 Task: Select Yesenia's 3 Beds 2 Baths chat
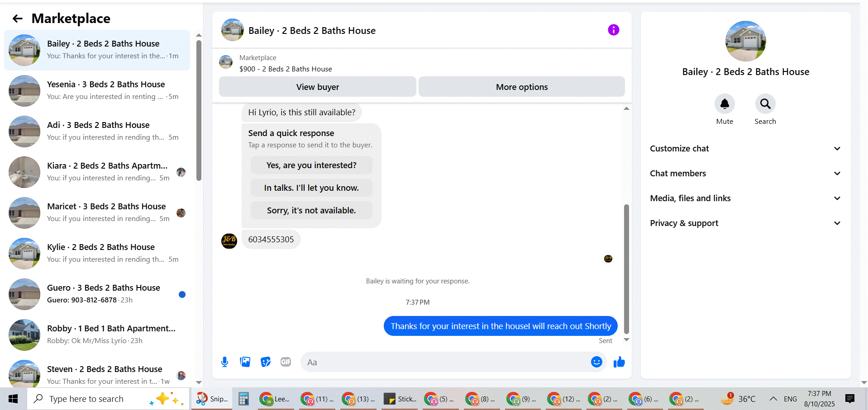click(97, 90)
